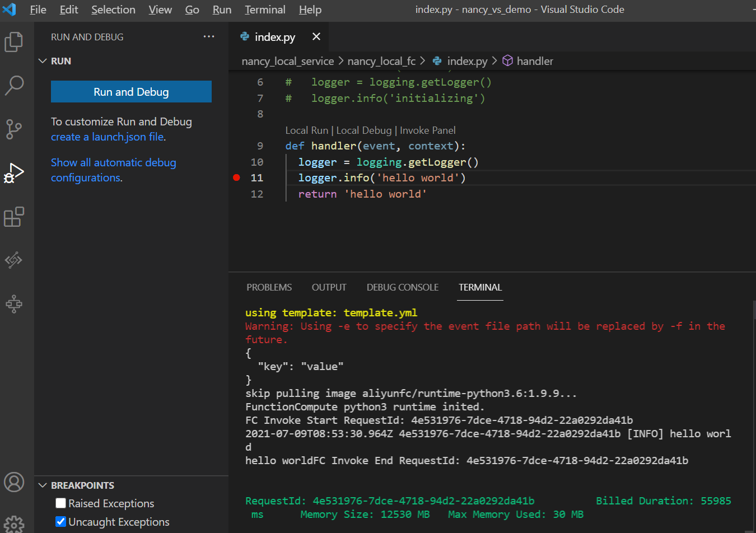This screenshot has height=533, width=756.
Task: Open the Manage gear icon
Action: pos(14,524)
